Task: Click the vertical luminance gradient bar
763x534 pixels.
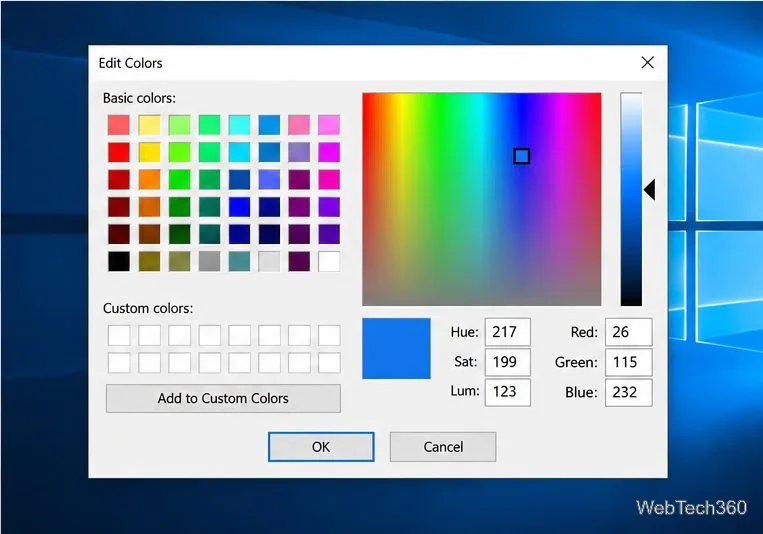Action: coord(631,199)
